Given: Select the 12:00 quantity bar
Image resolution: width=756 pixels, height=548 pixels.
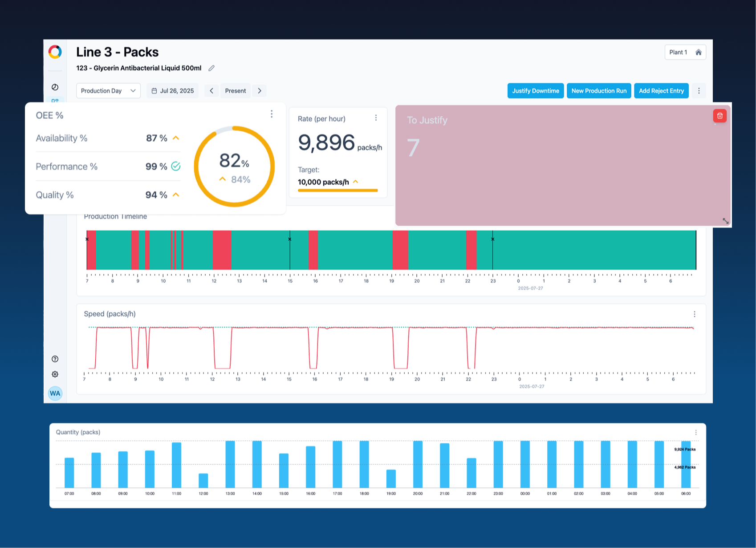Looking at the screenshot, I should [203, 481].
